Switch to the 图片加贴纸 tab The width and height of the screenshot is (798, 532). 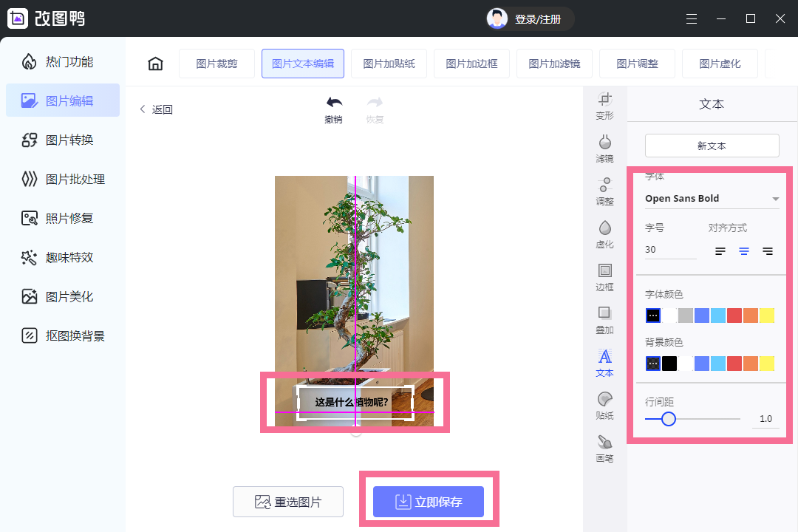pyautogui.click(x=389, y=64)
